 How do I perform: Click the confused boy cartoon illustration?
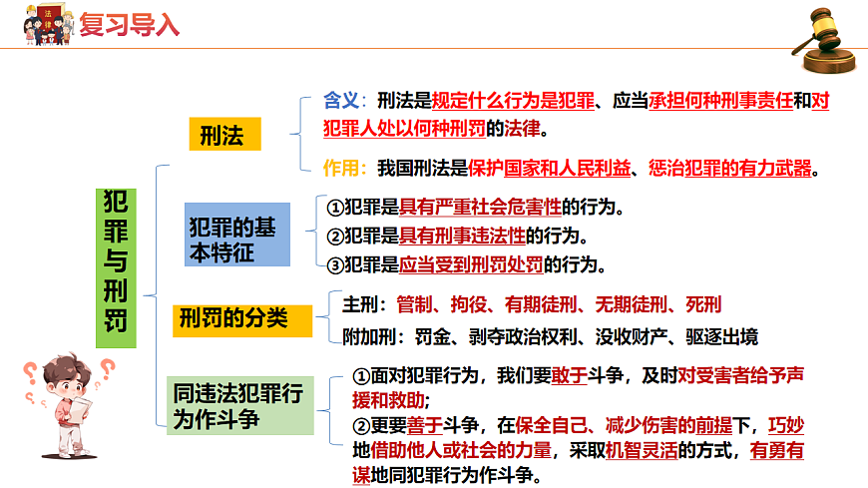point(69,406)
